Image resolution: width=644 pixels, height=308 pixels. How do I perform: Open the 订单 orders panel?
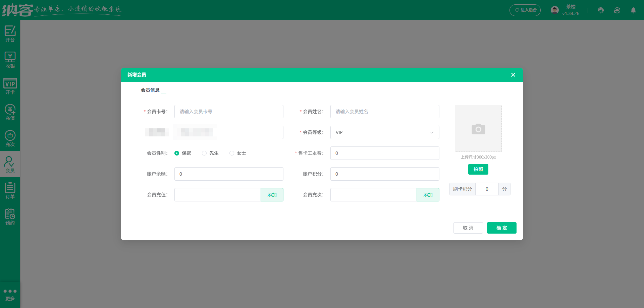tap(10, 190)
